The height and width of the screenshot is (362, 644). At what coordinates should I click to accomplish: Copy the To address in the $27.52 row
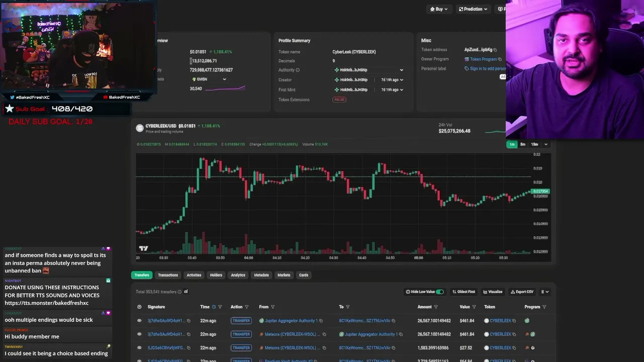393,348
